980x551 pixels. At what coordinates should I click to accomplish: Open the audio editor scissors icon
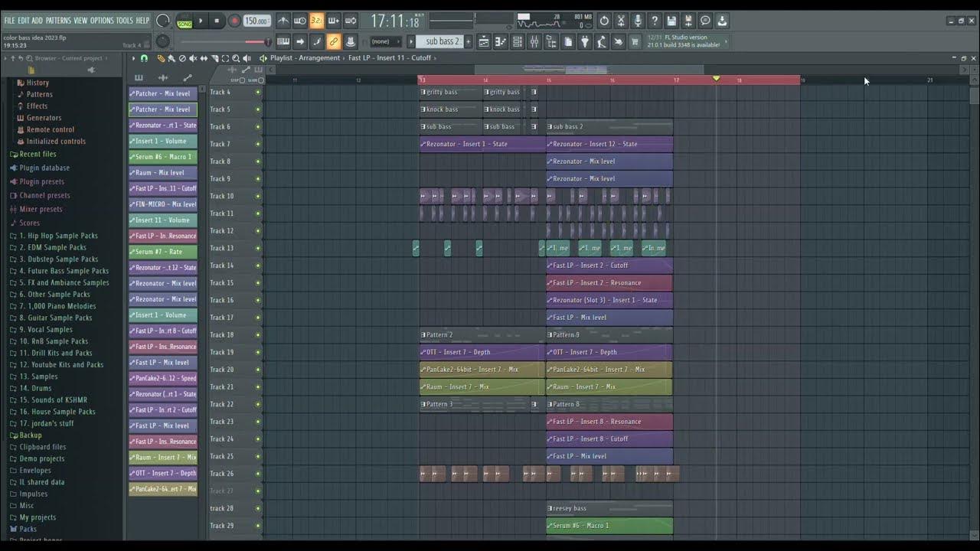point(621,21)
